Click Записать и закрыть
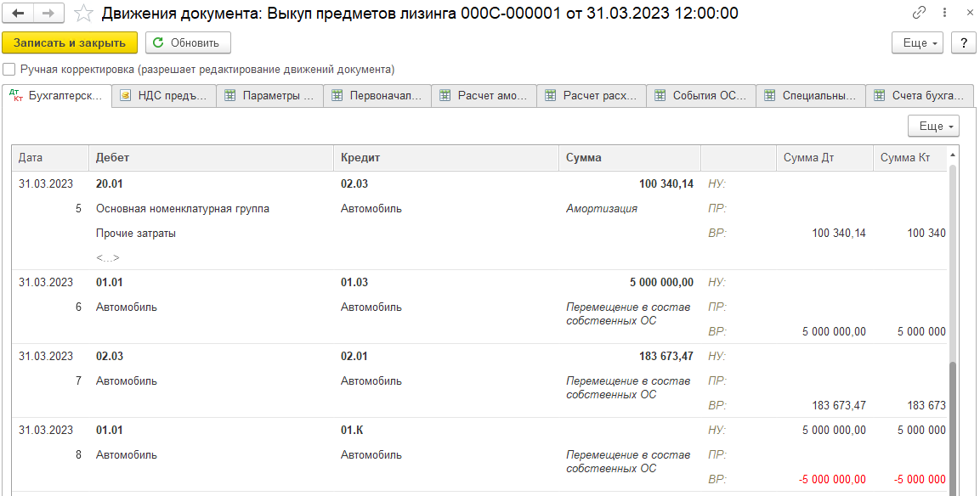The width and height of the screenshot is (980, 496). point(70,42)
